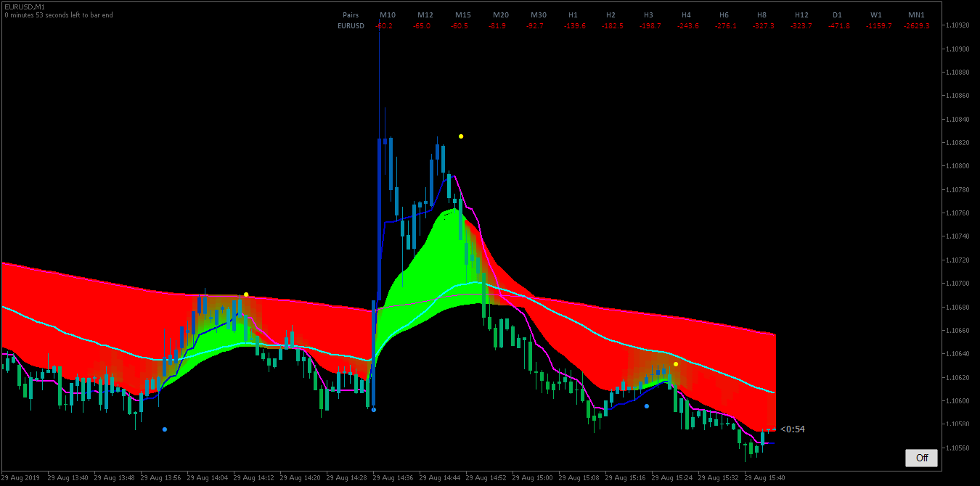Viewport: 980px width, 486px height.
Task: Select the -81.9 value under M20
Action: tap(497, 26)
